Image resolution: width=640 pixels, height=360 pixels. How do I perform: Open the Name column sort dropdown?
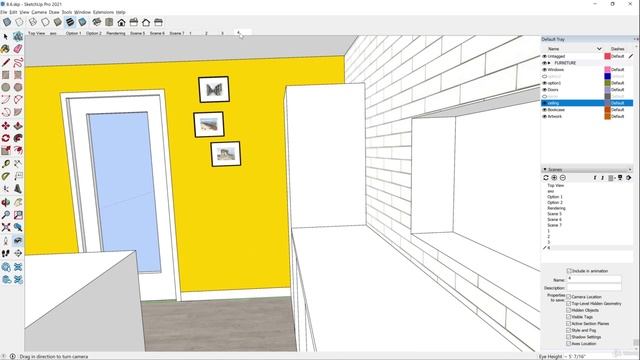[599, 49]
